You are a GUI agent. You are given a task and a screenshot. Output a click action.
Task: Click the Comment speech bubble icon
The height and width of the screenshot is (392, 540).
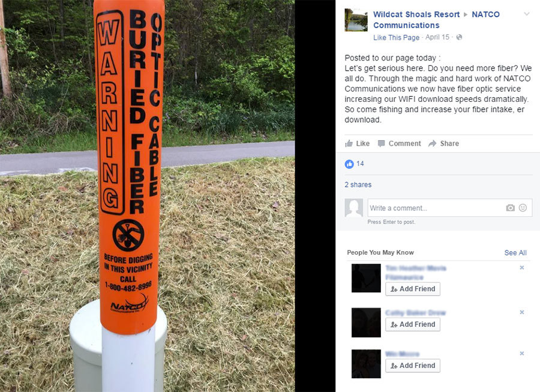pyautogui.click(x=381, y=143)
